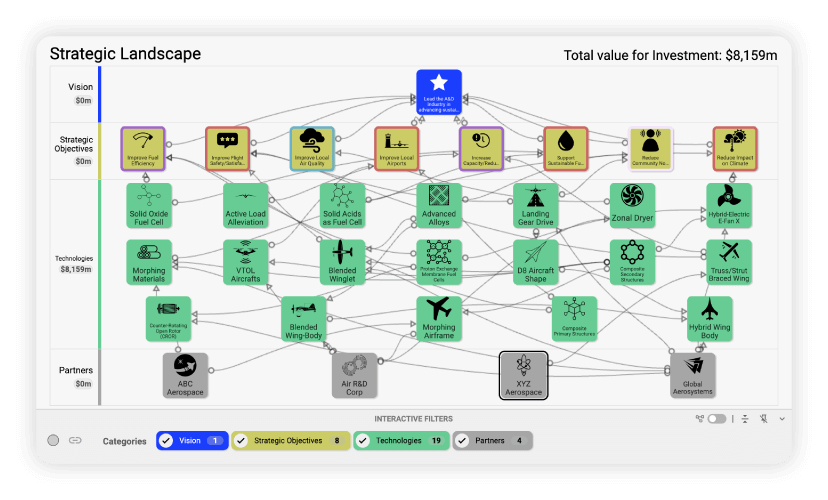The height and width of the screenshot is (500, 828).
Task: Click the Hybrid Wing Body node
Action: [x=709, y=318]
